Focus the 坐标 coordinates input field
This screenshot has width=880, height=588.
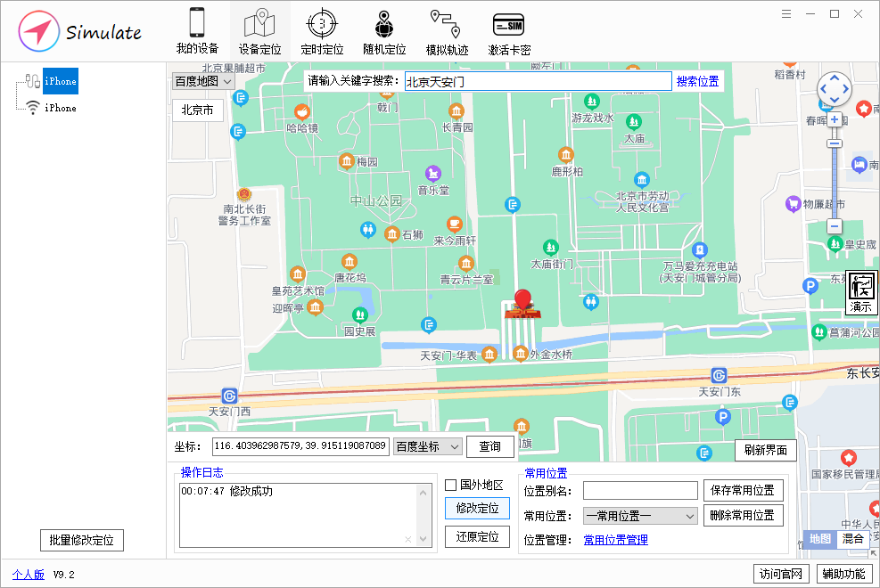(x=300, y=446)
